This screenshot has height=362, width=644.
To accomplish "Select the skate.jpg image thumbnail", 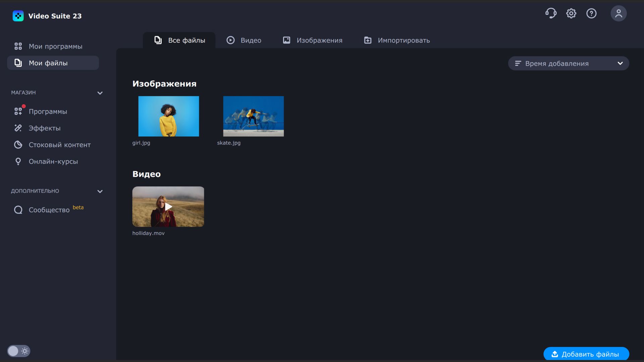I will [253, 116].
